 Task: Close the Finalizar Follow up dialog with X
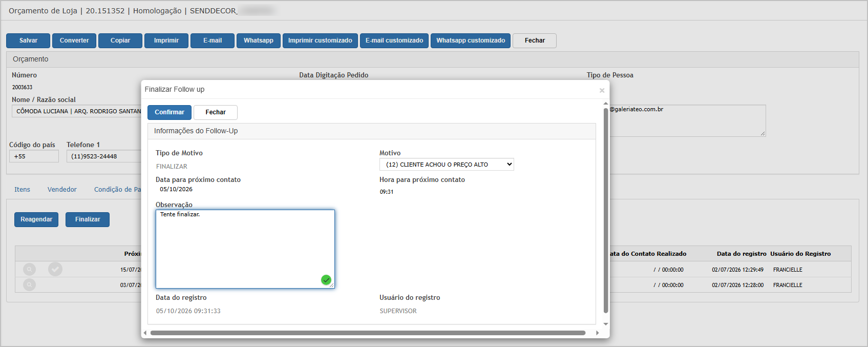602,90
